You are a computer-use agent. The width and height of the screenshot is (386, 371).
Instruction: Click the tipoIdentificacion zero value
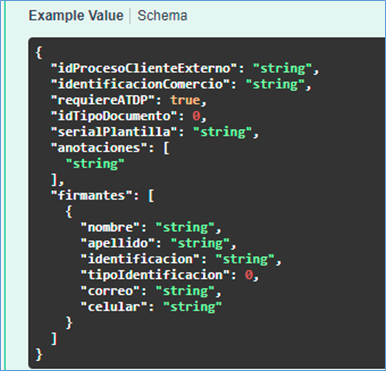pos(248,275)
